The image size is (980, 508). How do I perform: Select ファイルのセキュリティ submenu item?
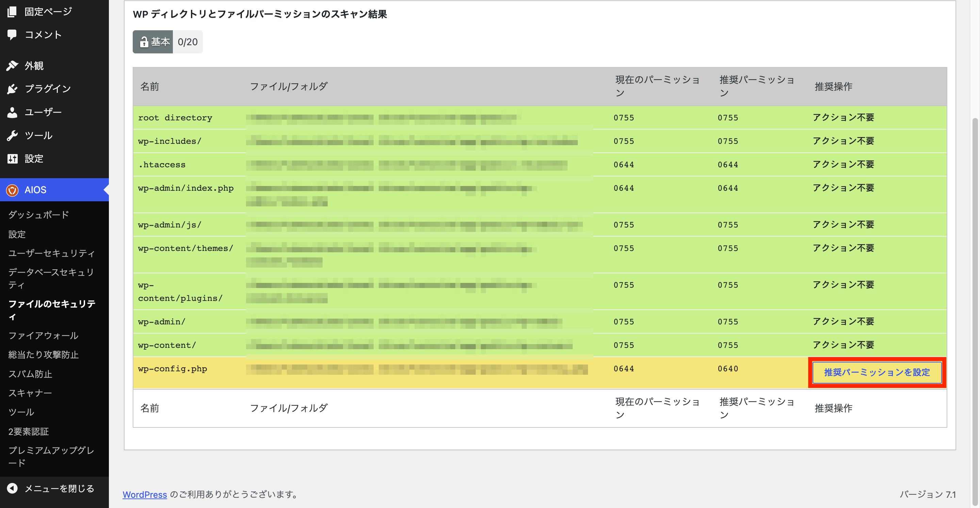click(x=52, y=310)
